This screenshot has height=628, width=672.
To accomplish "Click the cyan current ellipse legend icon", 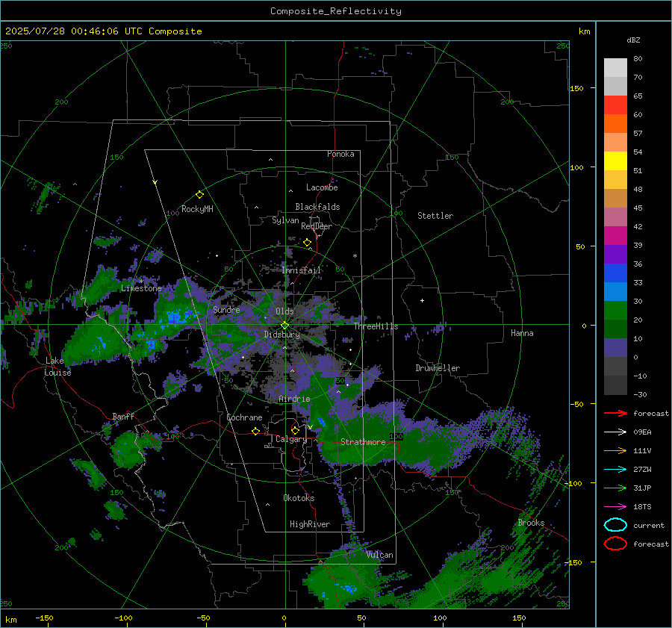I will coord(615,525).
